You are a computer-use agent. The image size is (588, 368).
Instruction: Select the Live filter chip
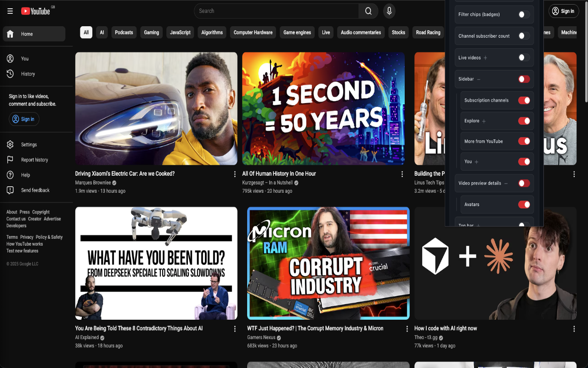(326, 32)
